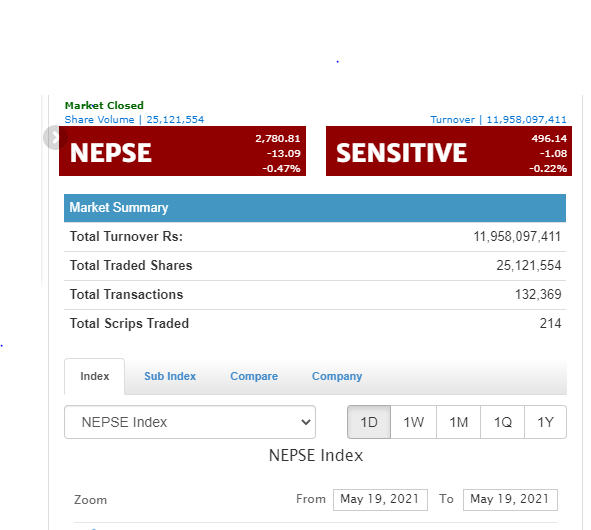This screenshot has width=591, height=530.
Task: Click NEPSE value 2,780.81
Action: click(x=278, y=138)
